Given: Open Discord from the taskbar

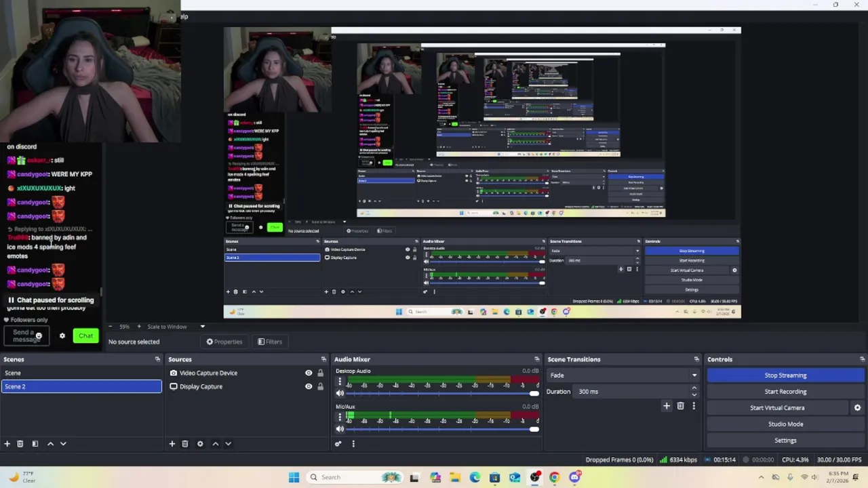Looking at the screenshot, I should [x=574, y=477].
